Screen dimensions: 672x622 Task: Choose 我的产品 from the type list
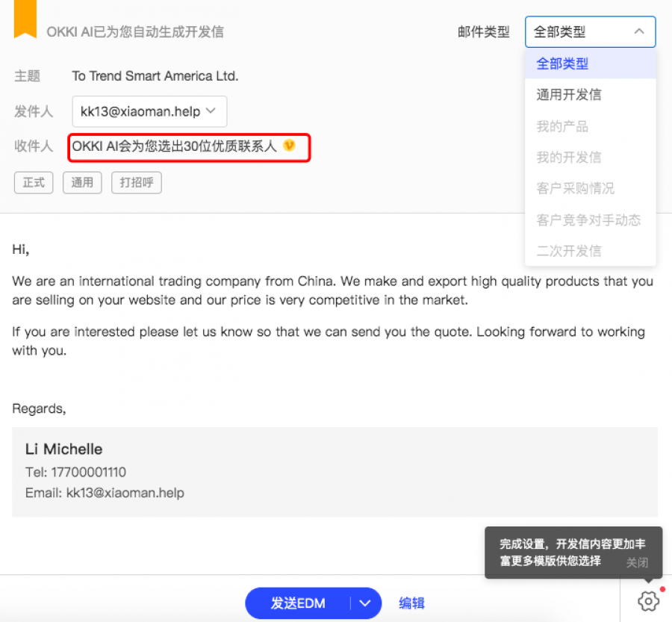[590, 126]
